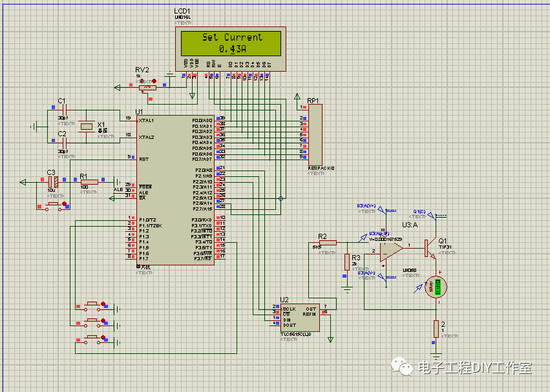Screen dimensions: 550x392
Task: Actuate the reset push button under C3
Action: click(x=53, y=205)
